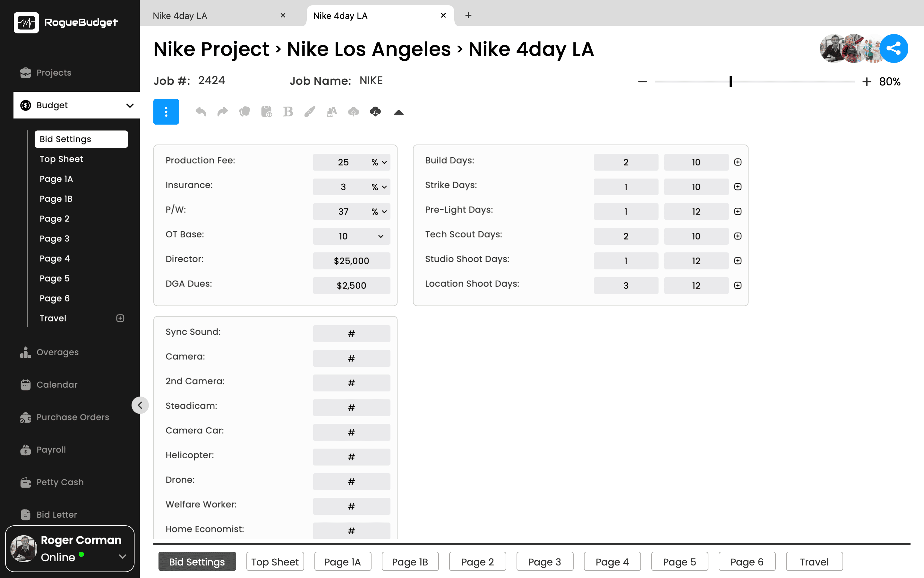Screen dimensions: 924x578
Task: Click the undo arrow icon
Action: 201,112
